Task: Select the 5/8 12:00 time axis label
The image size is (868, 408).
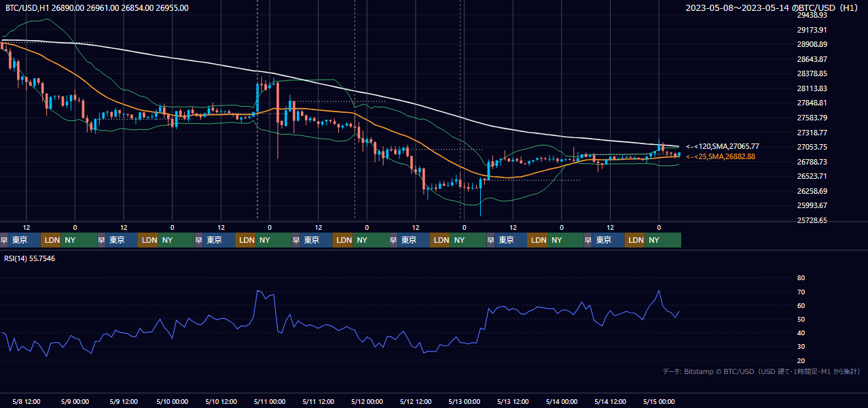Action: (x=26, y=401)
